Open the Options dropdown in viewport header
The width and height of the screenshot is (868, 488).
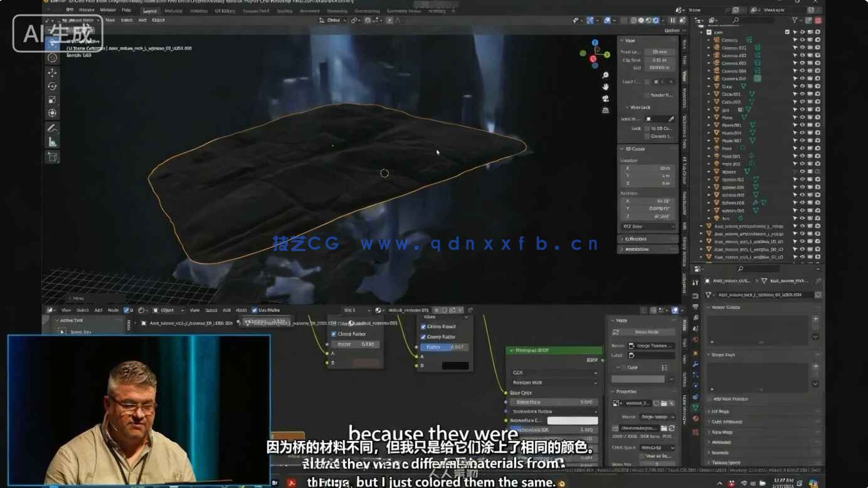pyautogui.click(x=671, y=30)
